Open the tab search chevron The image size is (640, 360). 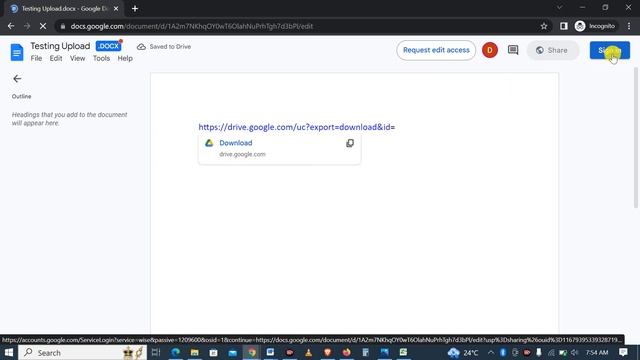click(560, 7)
